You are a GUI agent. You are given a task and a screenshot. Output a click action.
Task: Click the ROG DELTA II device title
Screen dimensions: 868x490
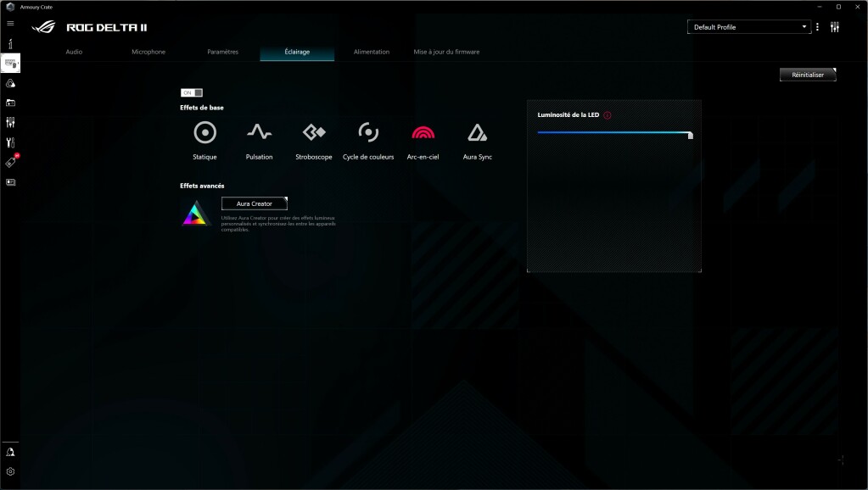(107, 27)
